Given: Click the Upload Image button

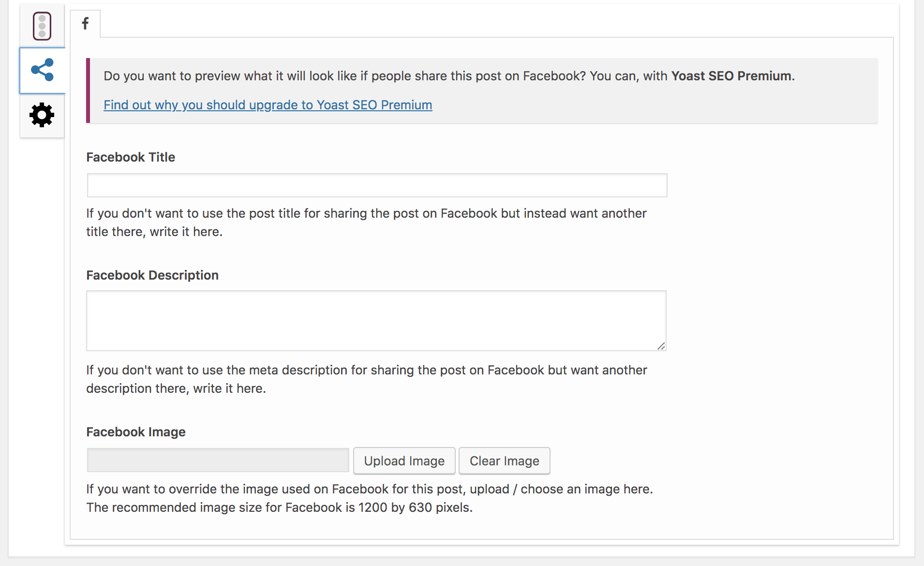Looking at the screenshot, I should coord(404,461).
